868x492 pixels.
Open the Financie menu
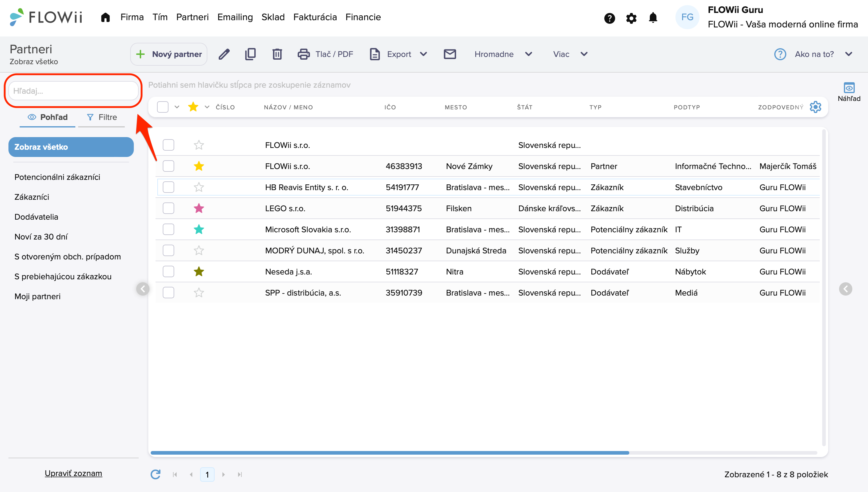click(363, 17)
